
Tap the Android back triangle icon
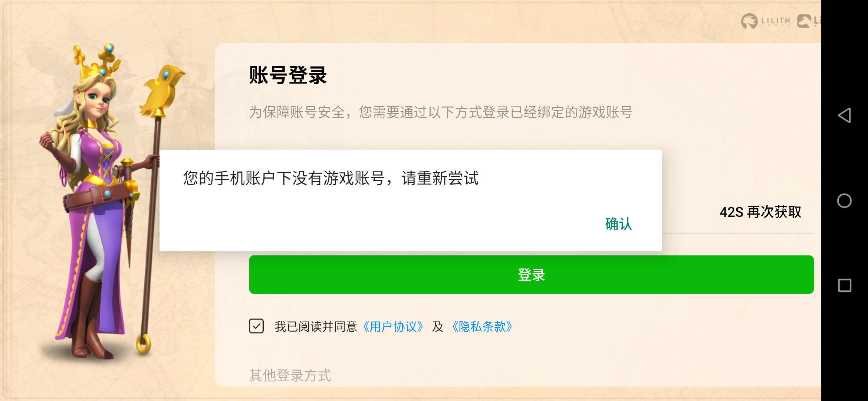(844, 115)
